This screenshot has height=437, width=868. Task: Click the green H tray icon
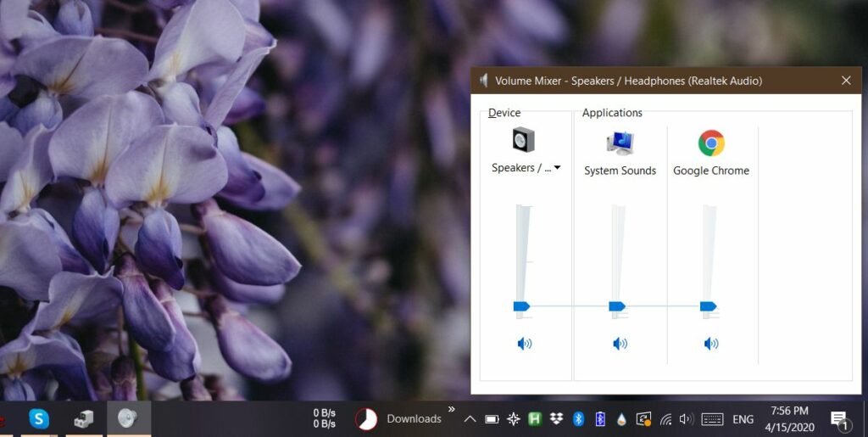click(534, 419)
